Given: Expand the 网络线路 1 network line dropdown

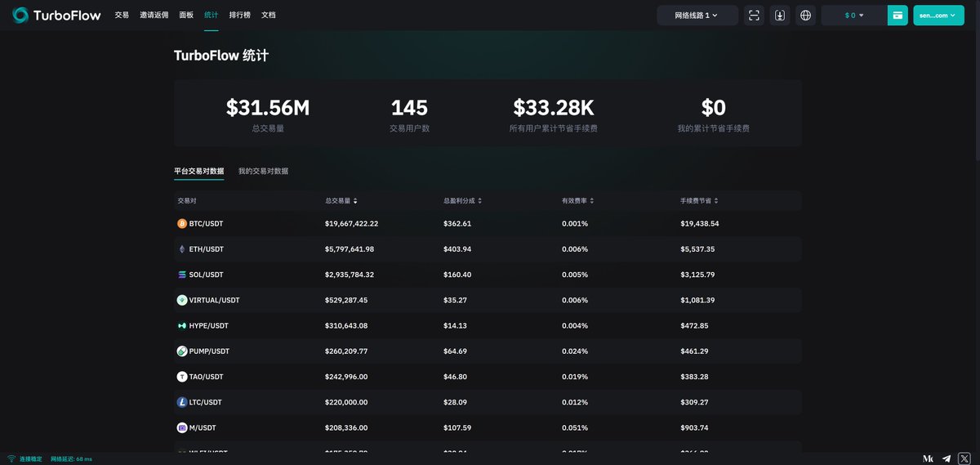Looking at the screenshot, I should coord(697,16).
